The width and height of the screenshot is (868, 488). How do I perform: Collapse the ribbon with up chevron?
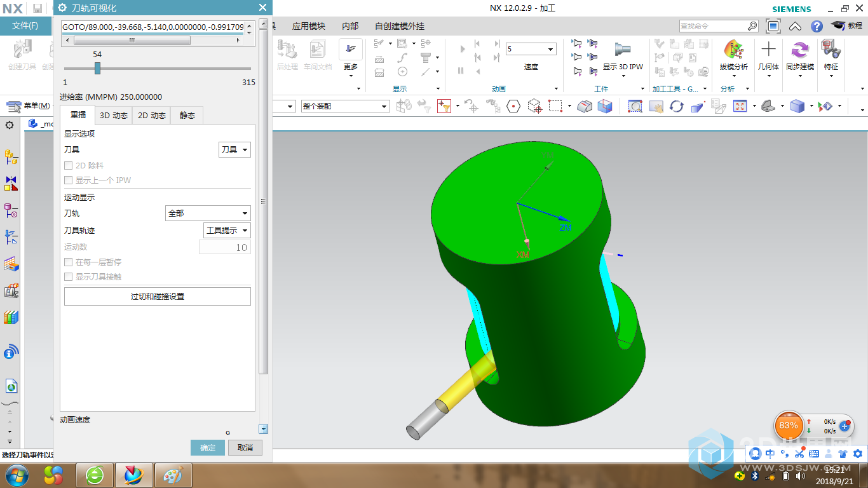click(x=796, y=26)
